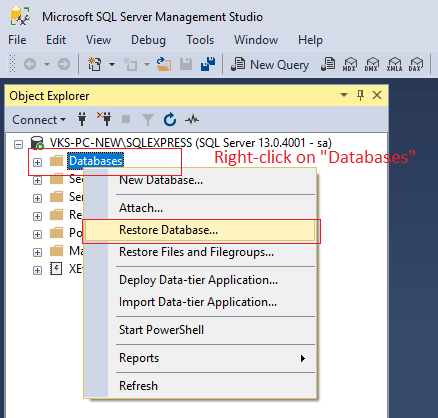Choose Start PowerShell from context menu
This screenshot has height=418, width=438.
[x=200, y=330]
